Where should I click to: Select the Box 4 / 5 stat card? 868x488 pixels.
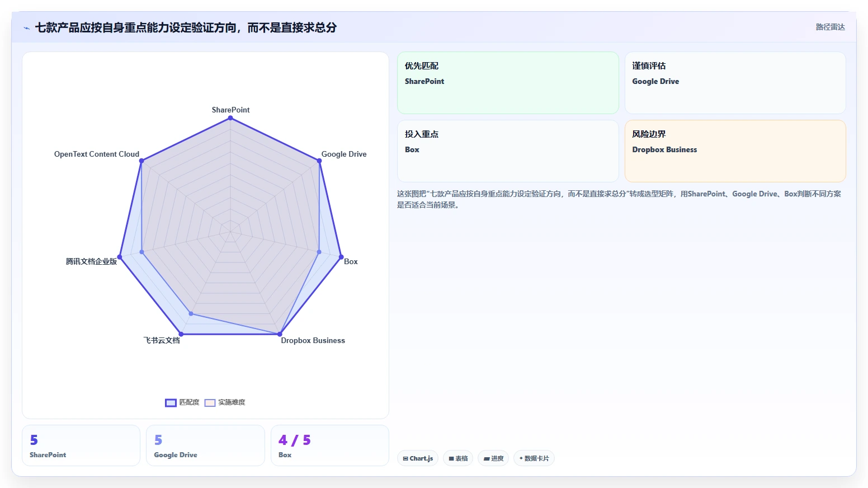pos(330,445)
